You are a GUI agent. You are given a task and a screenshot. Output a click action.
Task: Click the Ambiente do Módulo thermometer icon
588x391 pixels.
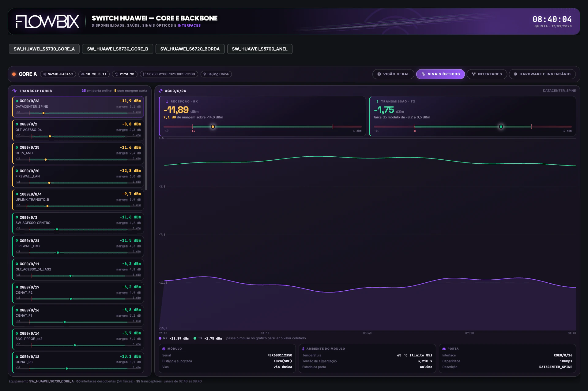click(x=303, y=349)
